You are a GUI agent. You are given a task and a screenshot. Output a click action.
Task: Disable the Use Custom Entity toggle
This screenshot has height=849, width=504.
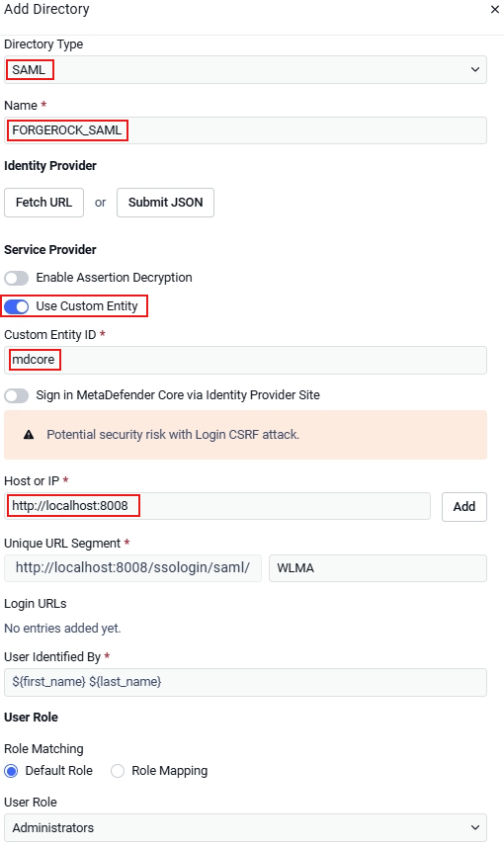click(16, 306)
